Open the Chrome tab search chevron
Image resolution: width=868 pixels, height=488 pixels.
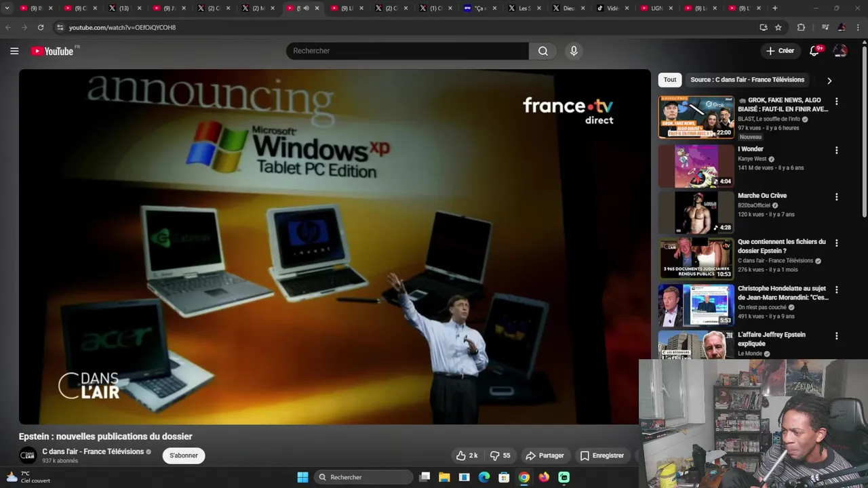pyautogui.click(x=7, y=8)
